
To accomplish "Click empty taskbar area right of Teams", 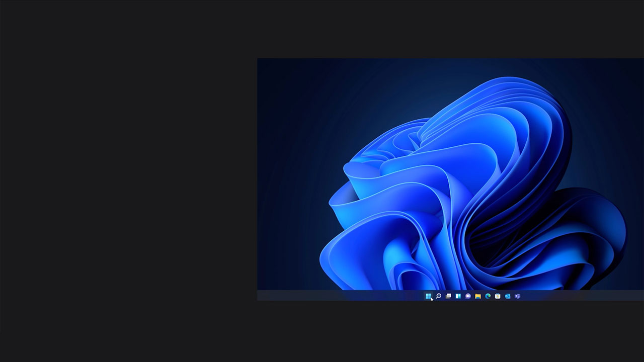I will tap(579, 296).
